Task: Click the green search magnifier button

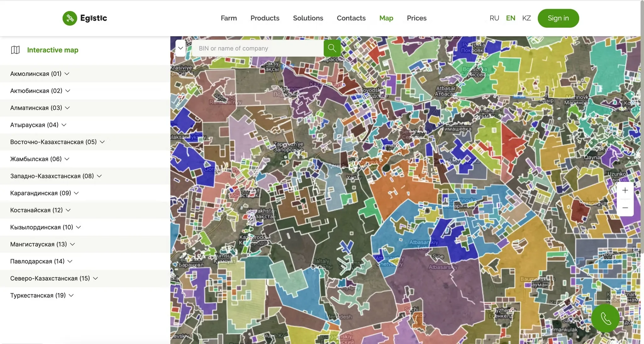Action: (332, 48)
